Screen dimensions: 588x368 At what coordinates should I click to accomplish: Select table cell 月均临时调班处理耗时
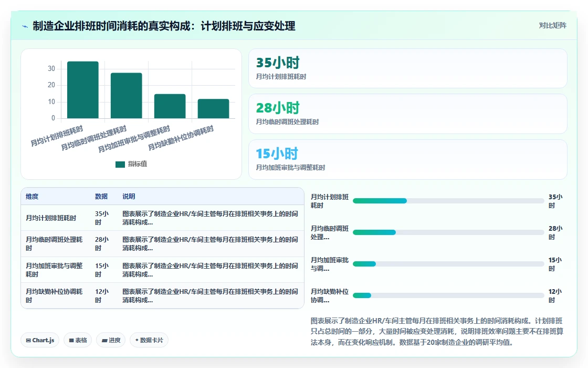(x=55, y=244)
